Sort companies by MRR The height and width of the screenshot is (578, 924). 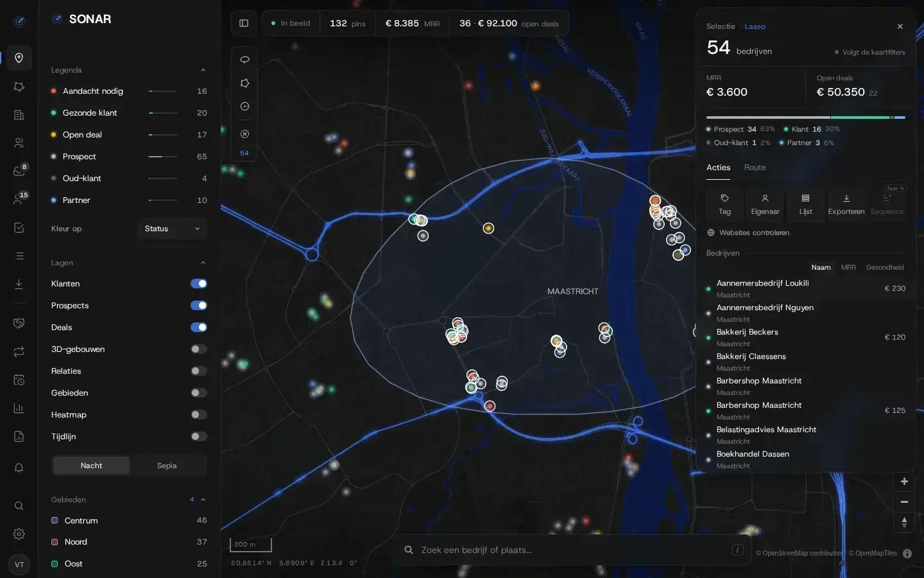coord(848,267)
